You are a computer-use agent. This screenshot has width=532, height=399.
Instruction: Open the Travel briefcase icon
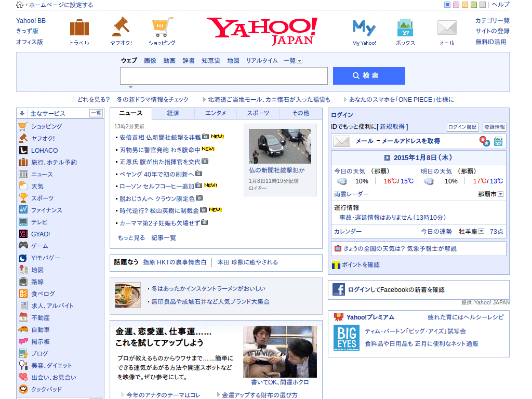79,28
